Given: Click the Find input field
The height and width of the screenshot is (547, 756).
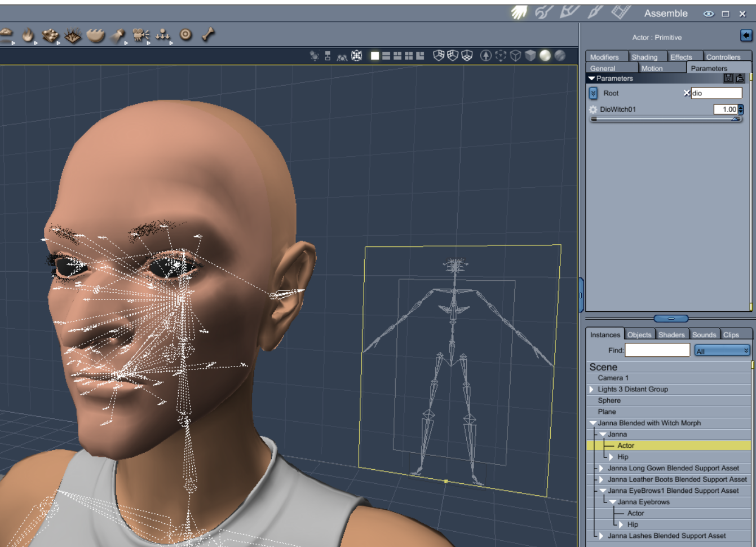Looking at the screenshot, I should [x=657, y=350].
